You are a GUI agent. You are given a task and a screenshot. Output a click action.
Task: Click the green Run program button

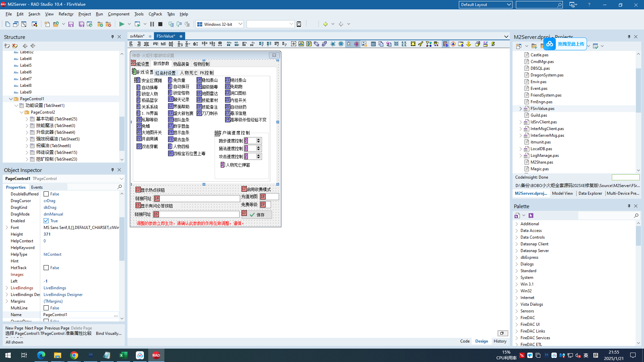(122, 24)
